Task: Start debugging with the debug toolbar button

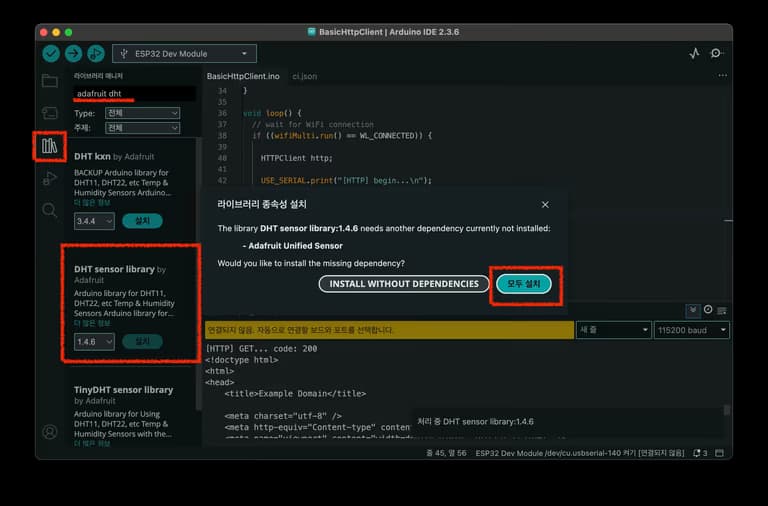Action: [x=95, y=54]
